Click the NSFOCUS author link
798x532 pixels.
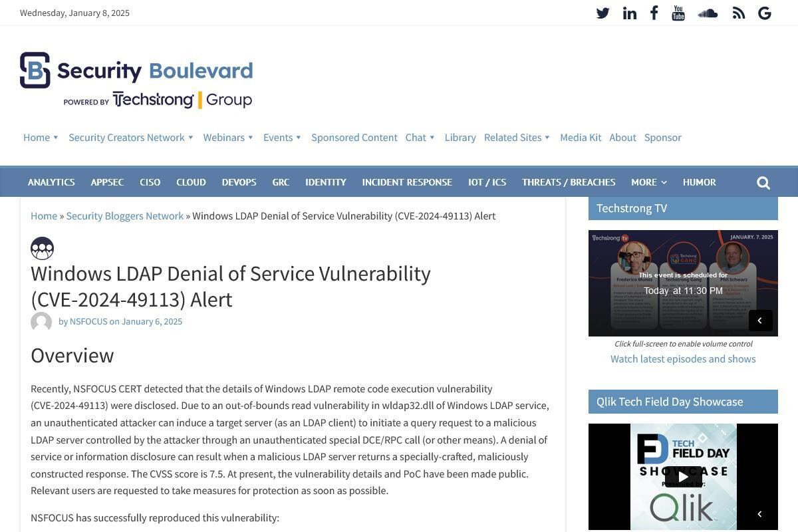[88, 321]
